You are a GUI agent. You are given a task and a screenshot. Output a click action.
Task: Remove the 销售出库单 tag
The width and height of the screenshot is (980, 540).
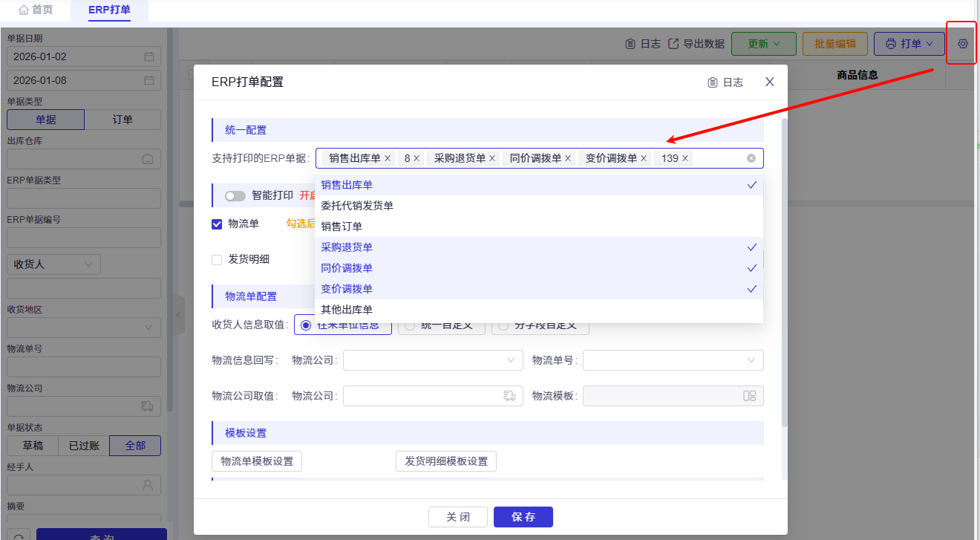pos(388,158)
